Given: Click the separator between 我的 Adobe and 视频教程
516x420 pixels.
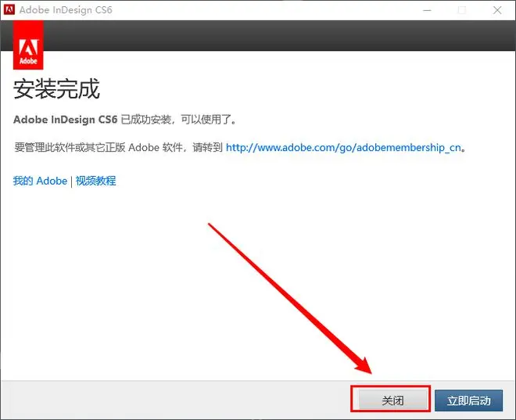Looking at the screenshot, I should click(x=71, y=181).
